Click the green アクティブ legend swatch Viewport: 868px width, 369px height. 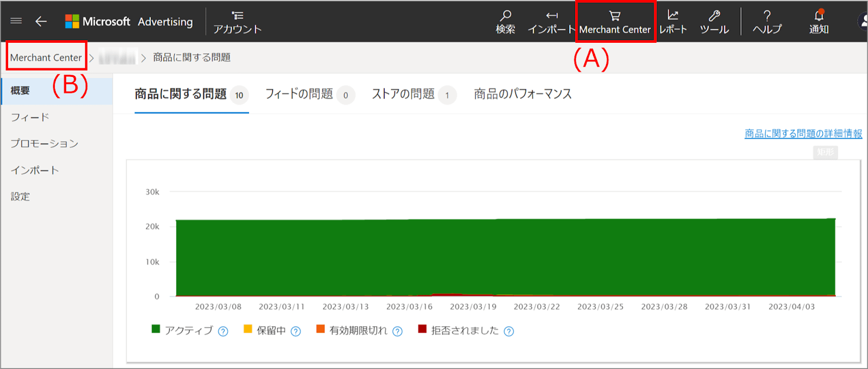(x=156, y=329)
